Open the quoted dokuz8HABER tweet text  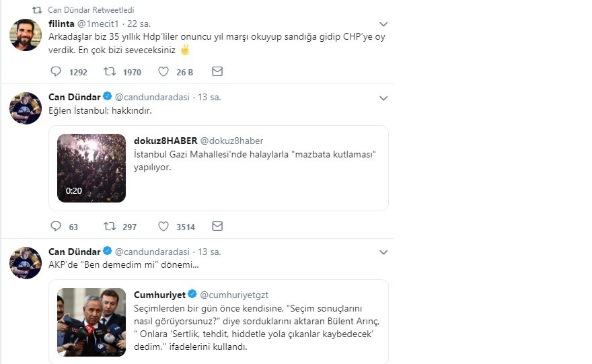[255, 161]
